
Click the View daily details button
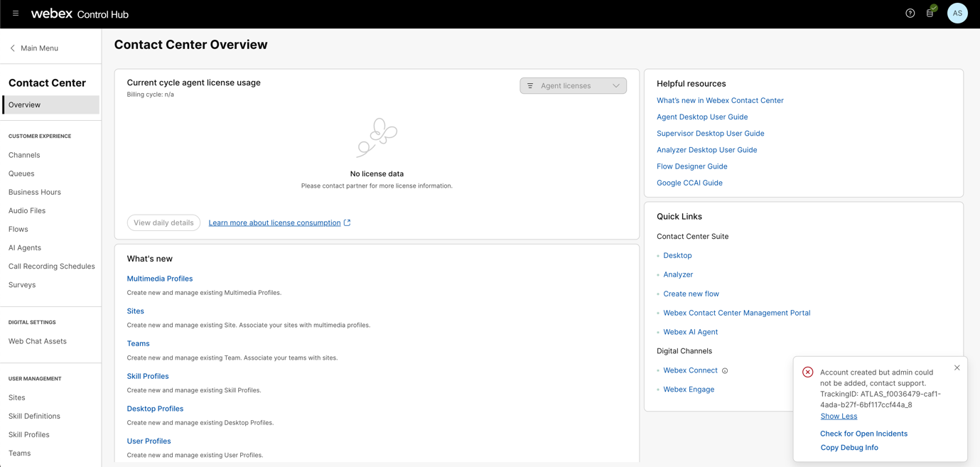point(163,222)
